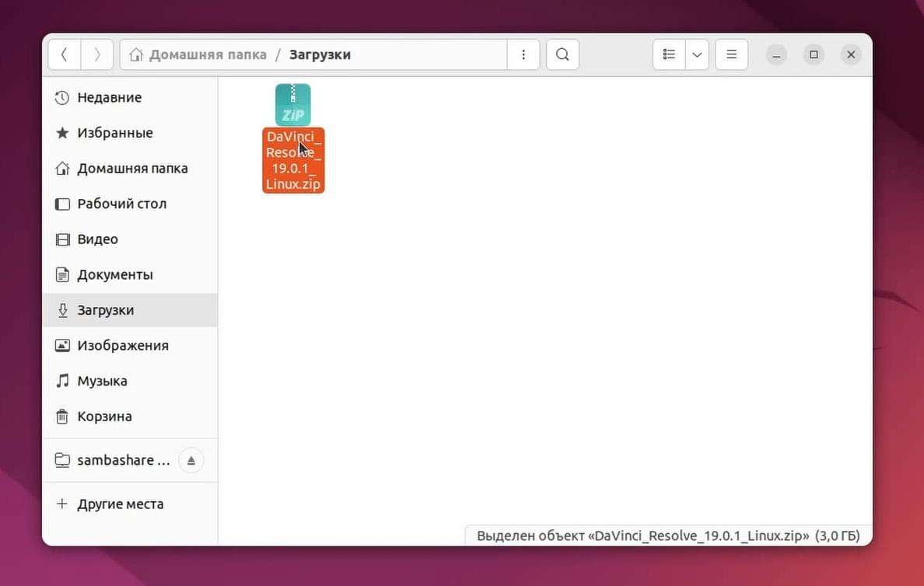Open Недавние in the sidebar

pos(130,97)
